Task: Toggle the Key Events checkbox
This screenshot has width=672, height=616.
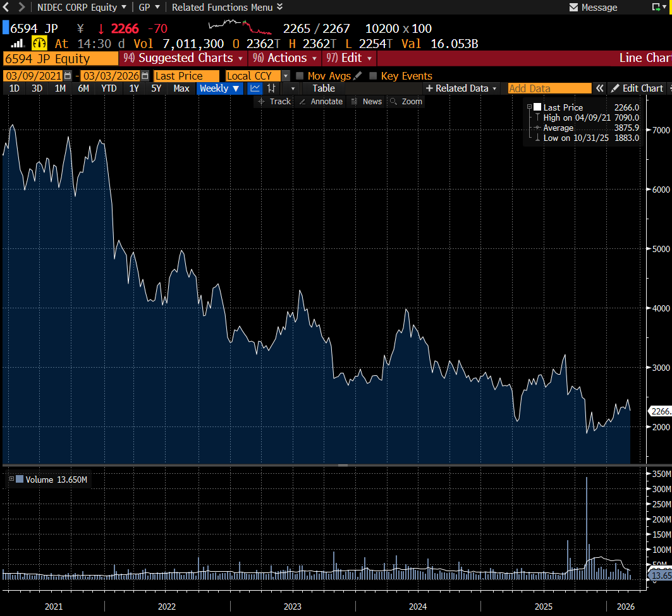Action: point(373,76)
